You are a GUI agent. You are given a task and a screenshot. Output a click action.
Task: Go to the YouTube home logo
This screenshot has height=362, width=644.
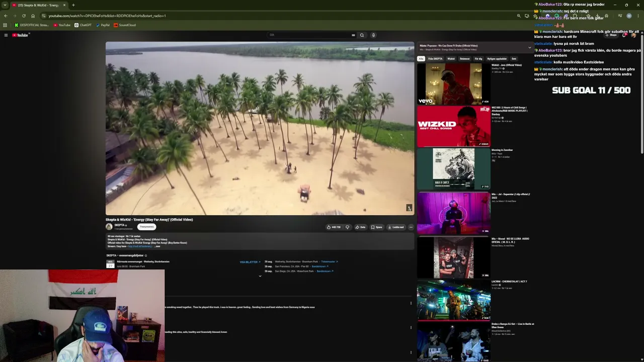point(21,35)
